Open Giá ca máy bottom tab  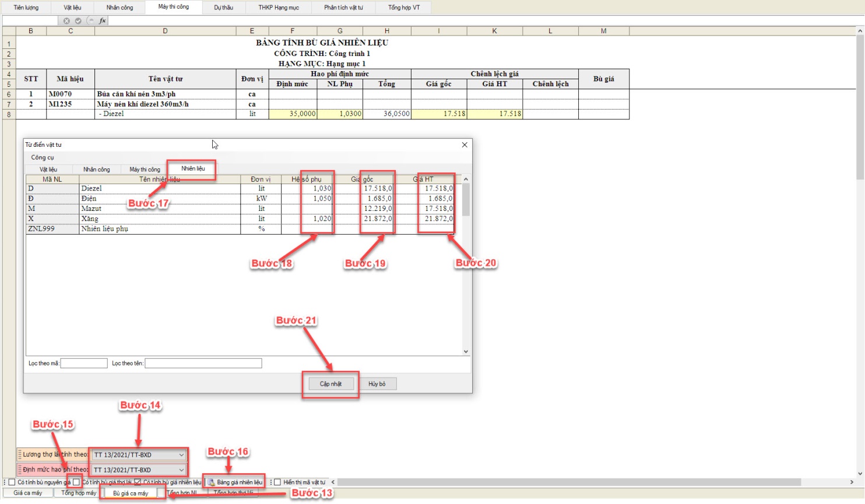coord(28,493)
